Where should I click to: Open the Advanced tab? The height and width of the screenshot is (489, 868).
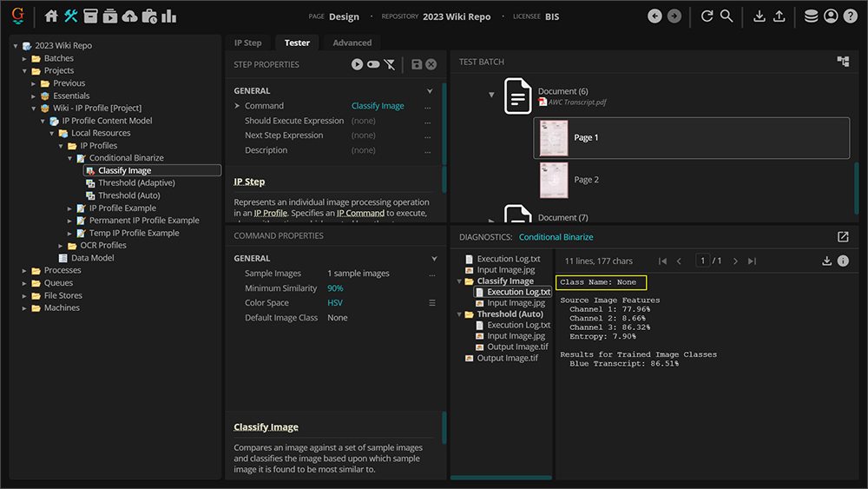(352, 43)
